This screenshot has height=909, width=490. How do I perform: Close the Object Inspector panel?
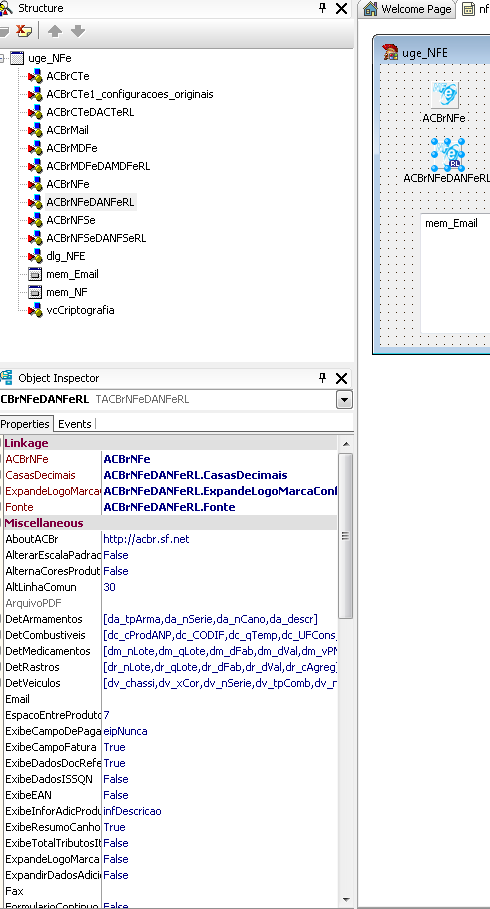coord(342,379)
